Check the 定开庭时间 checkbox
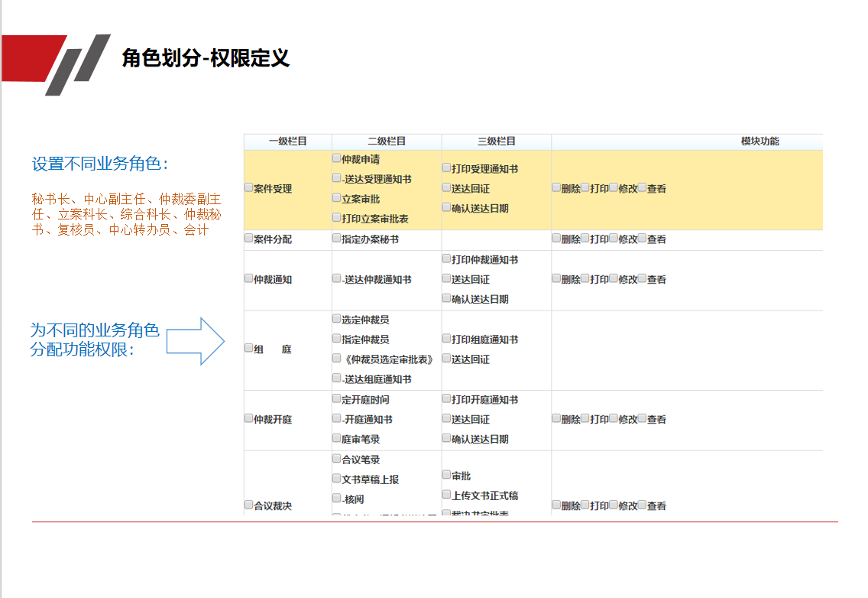 337,398
